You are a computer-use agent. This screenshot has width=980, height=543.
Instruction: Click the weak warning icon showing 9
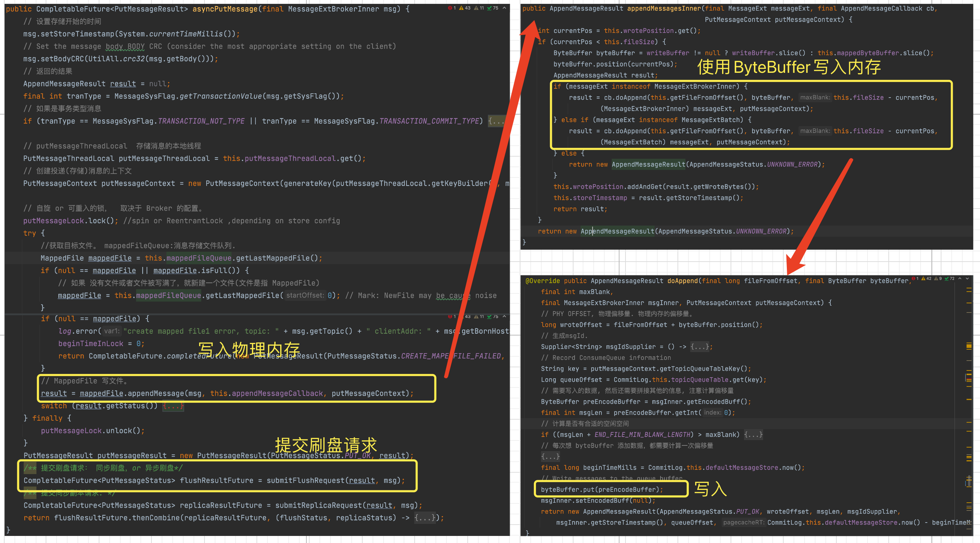pyautogui.click(x=938, y=279)
